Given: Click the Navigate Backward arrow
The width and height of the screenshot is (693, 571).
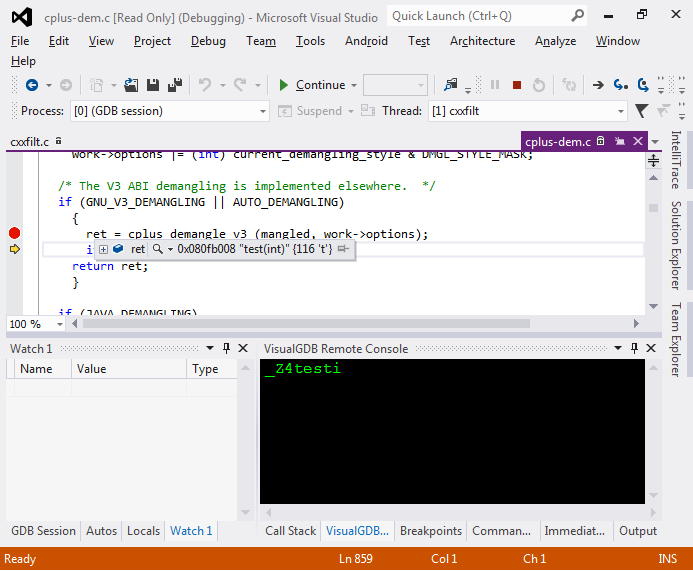Looking at the screenshot, I should [32, 85].
